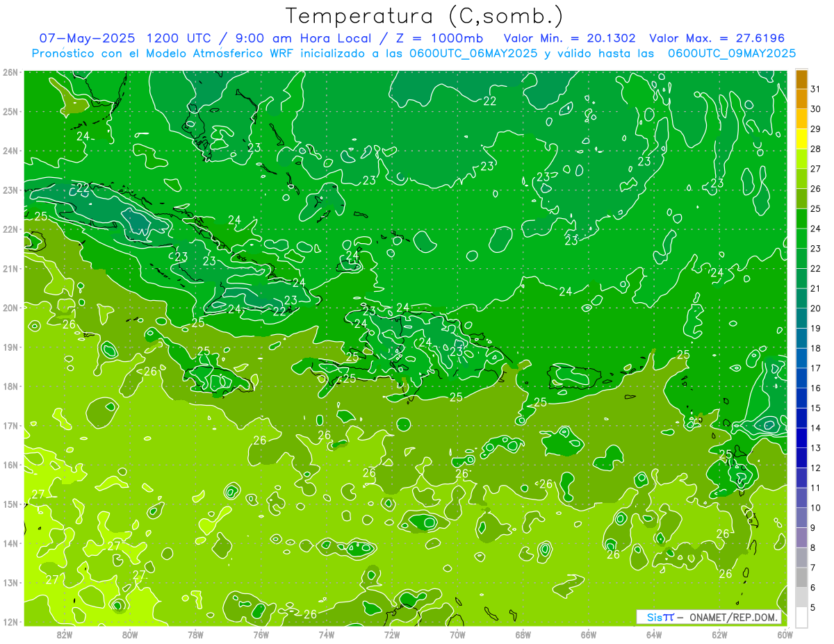Click the legend scale value "10"
Image resolution: width=834 pixels, height=644 pixels.
tap(816, 508)
